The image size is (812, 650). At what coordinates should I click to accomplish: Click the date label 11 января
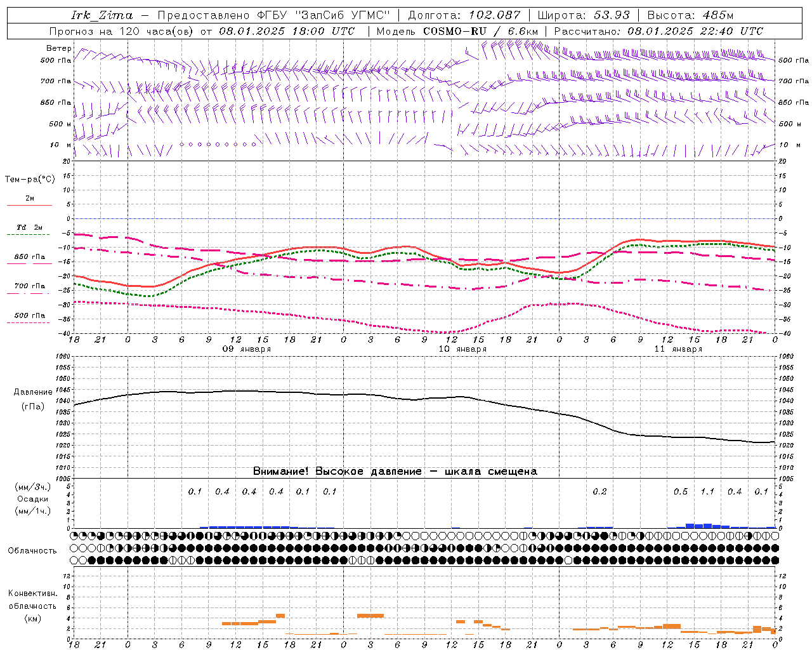click(678, 349)
